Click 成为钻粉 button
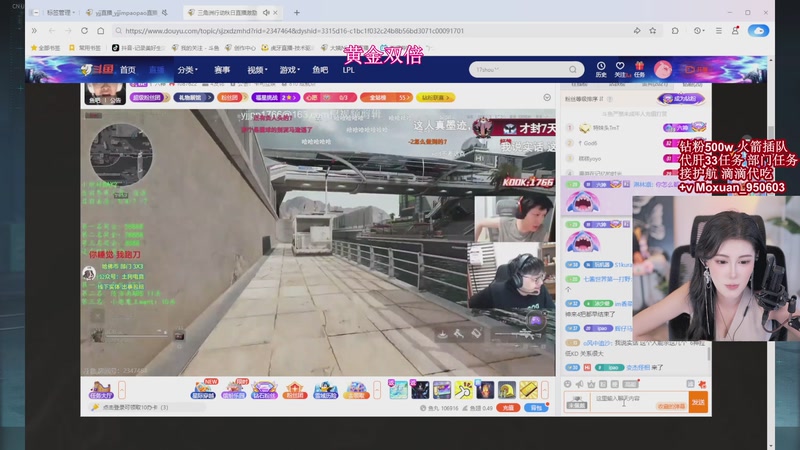 [681, 98]
